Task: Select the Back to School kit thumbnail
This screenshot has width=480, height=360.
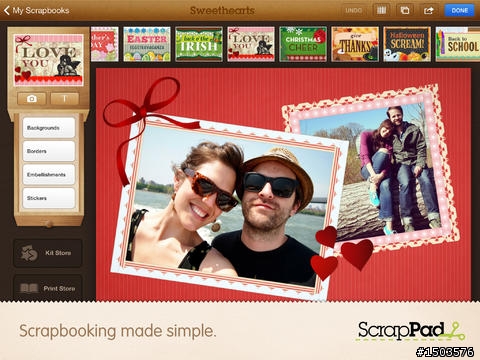Action: pos(458,44)
